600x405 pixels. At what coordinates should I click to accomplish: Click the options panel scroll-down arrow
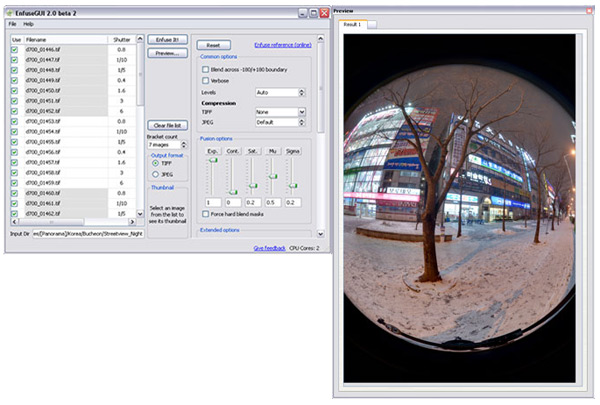321,234
